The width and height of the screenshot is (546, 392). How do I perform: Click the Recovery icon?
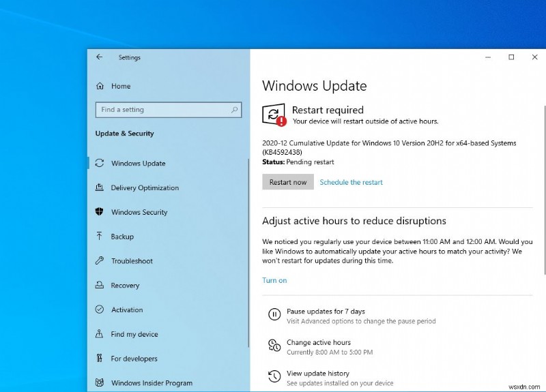[100, 285]
